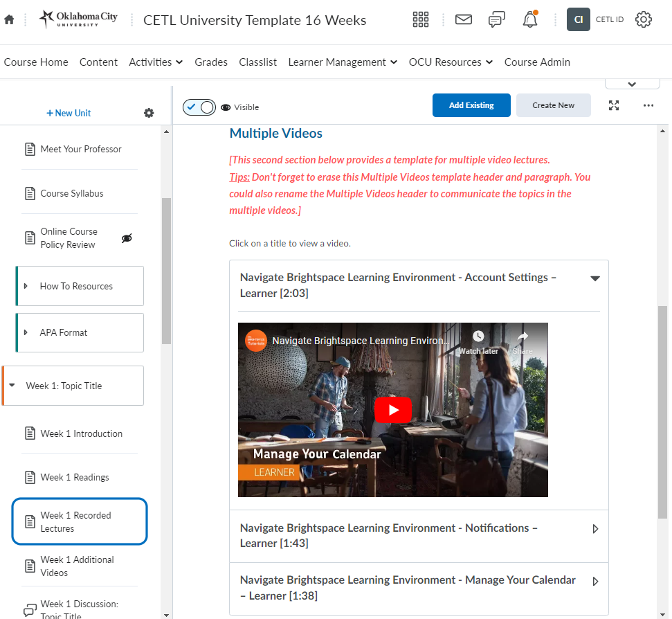This screenshot has height=619, width=672.
Task: Open the subscription alerts chat icon
Action: point(496,19)
